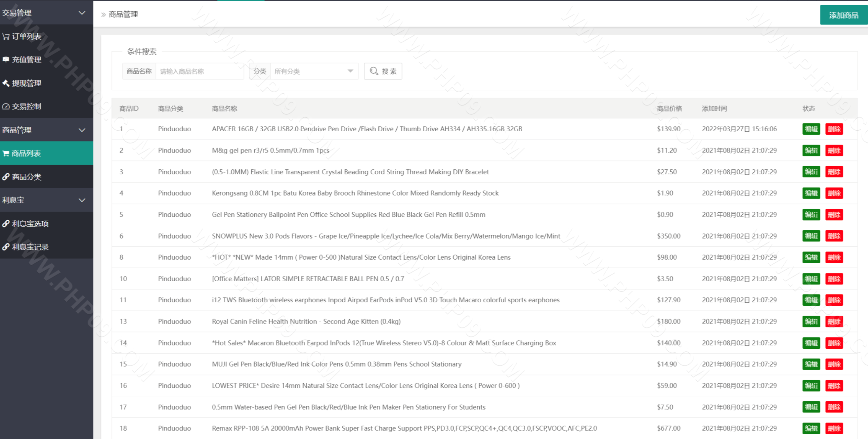The height and width of the screenshot is (439, 868).
Task: Click the link icon beside 利息宝选项
Action: tap(6, 224)
